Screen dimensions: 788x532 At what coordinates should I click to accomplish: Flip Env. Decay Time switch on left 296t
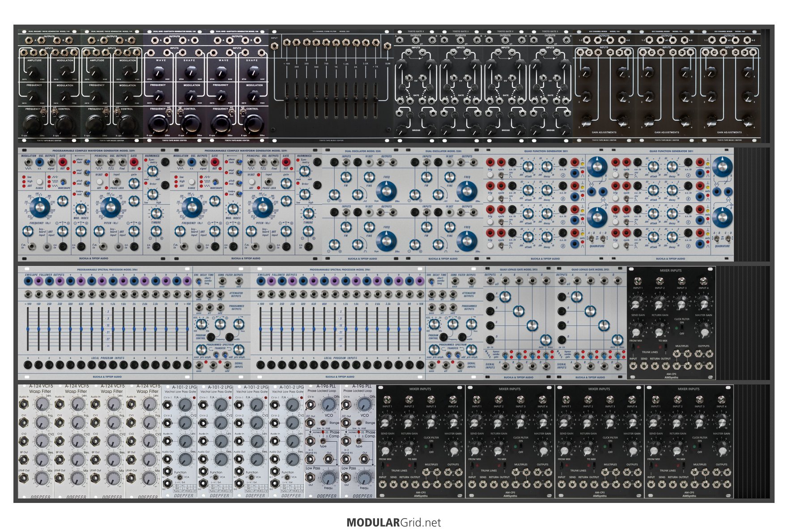[x=199, y=281]
